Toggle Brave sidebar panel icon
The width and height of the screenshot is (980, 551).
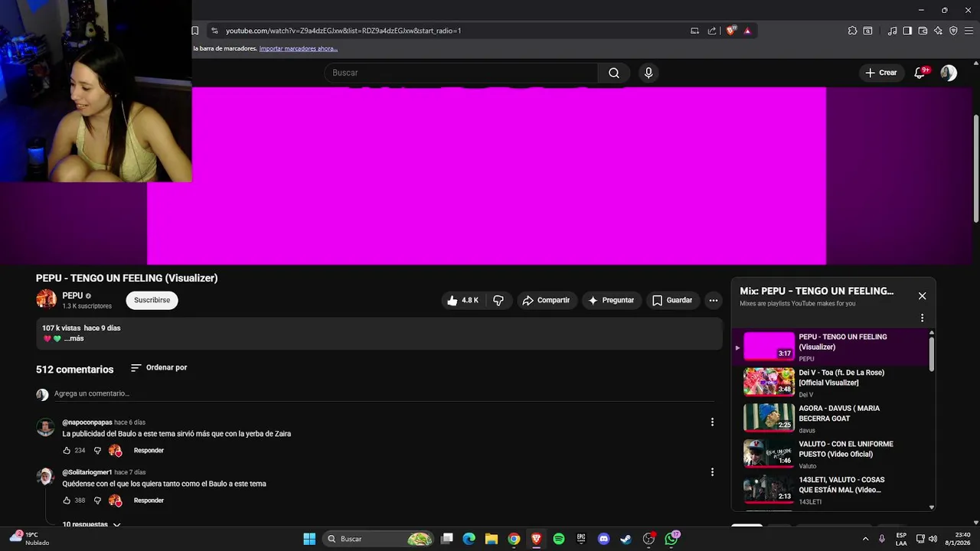[907, 31]
